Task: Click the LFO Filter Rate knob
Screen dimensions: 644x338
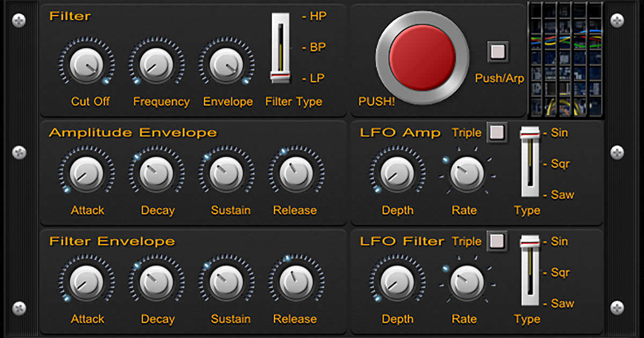Action: (466, 282)
